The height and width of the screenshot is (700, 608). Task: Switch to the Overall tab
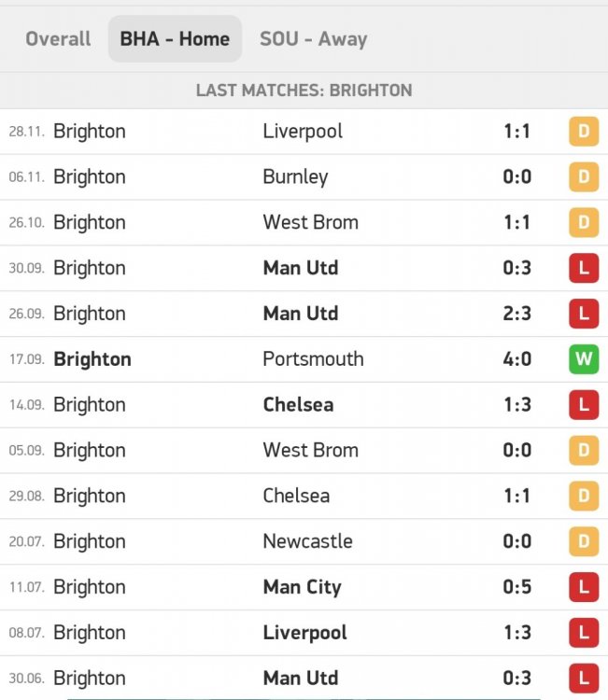click(x=58, y=39)
